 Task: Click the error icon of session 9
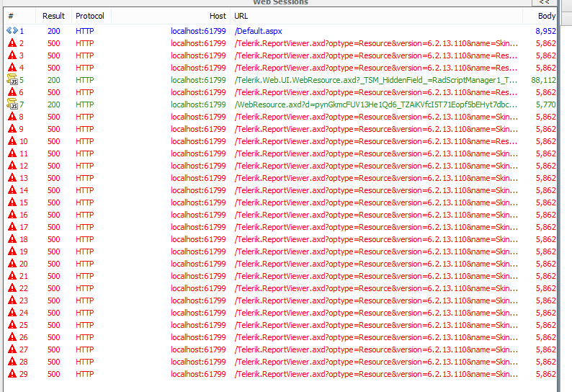pos(12,129)
